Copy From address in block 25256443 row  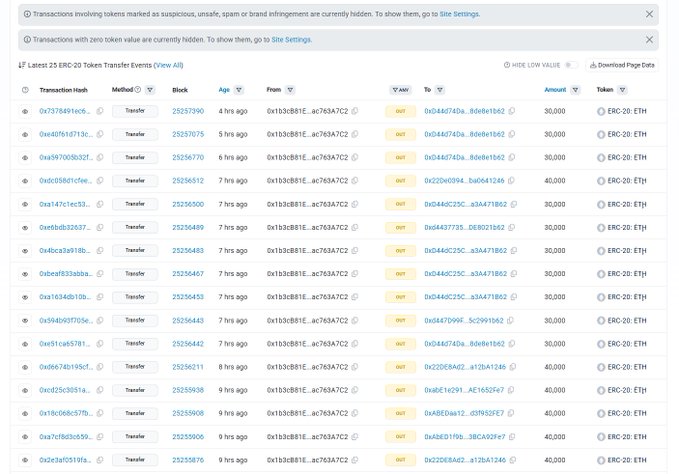pyautogui.click(x=355, y=320)
